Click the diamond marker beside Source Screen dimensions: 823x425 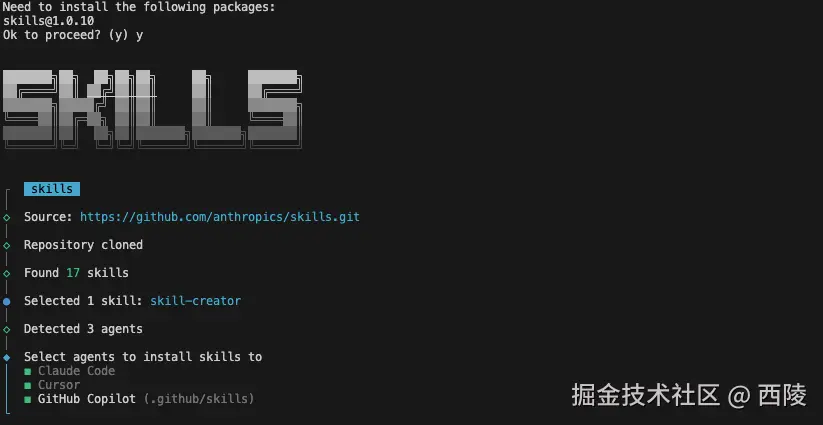pyautogui.click(x=6, y=217)
